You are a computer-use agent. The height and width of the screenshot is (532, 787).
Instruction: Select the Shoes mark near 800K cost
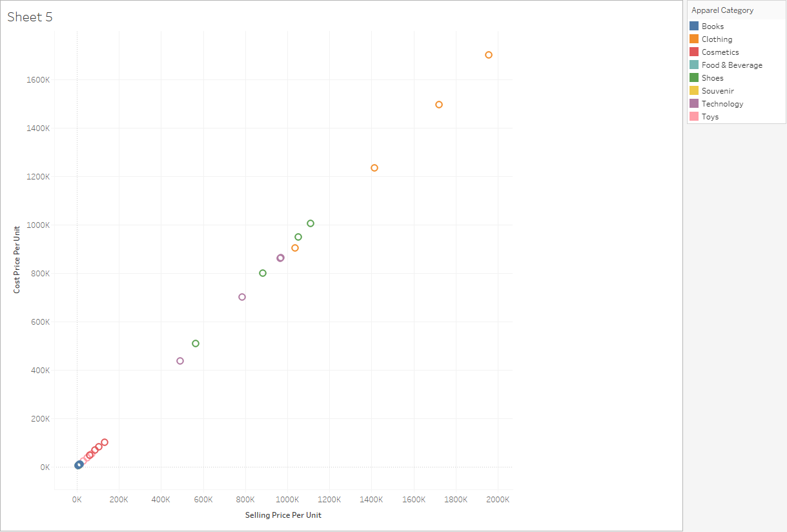tap(263, 273)
